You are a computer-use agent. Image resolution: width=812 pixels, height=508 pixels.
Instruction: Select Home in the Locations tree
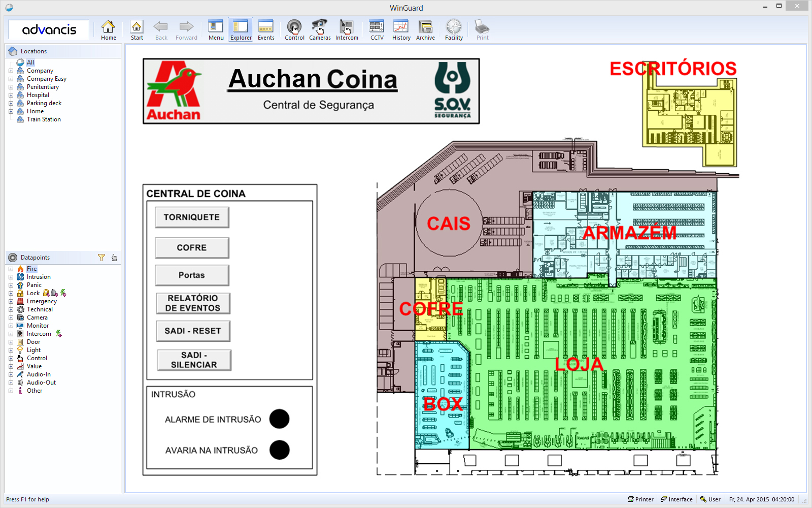(35, 111)
